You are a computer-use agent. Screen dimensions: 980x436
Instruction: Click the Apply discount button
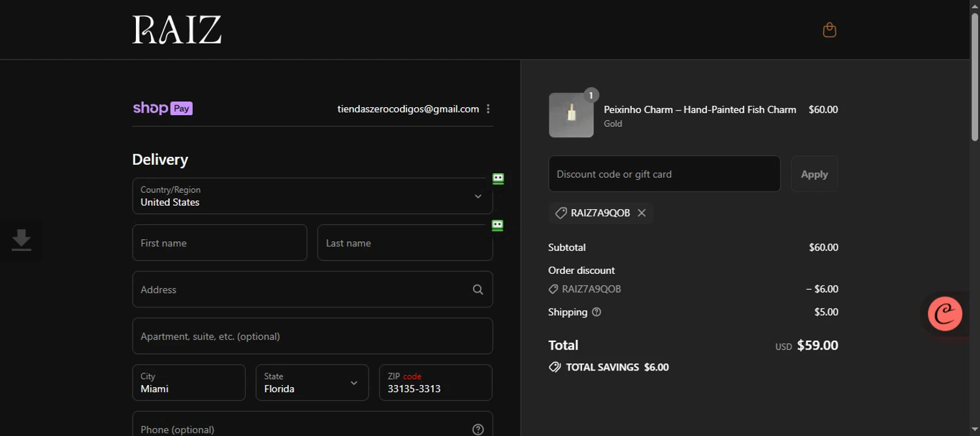(814, 174)
